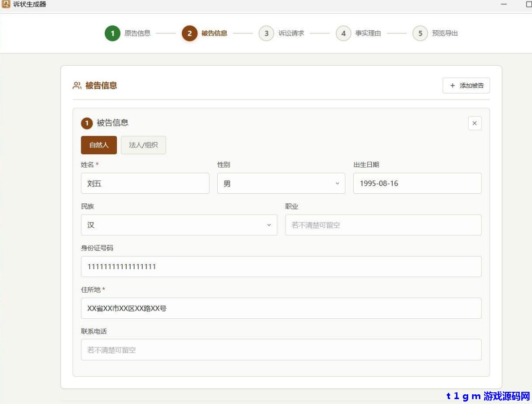Click the app logo icon in title bar
Image resolution: width=532 pixels, height=404 pixels.
[6, 5]
